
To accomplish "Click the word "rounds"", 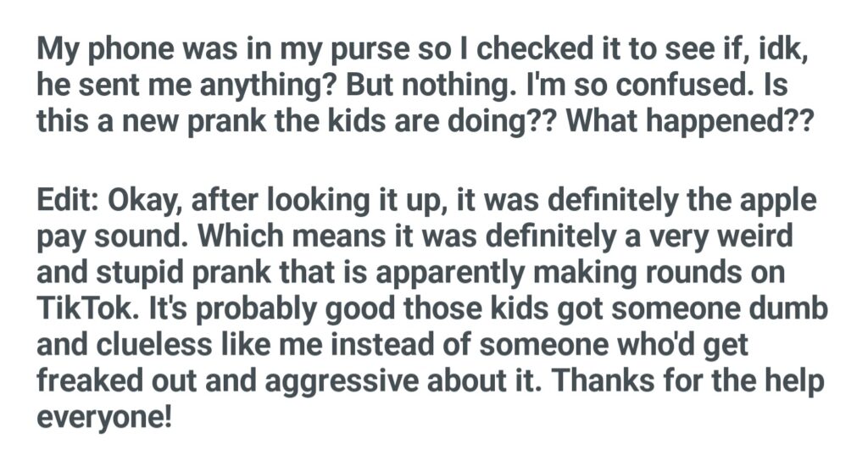I will [x=700, y=274].
